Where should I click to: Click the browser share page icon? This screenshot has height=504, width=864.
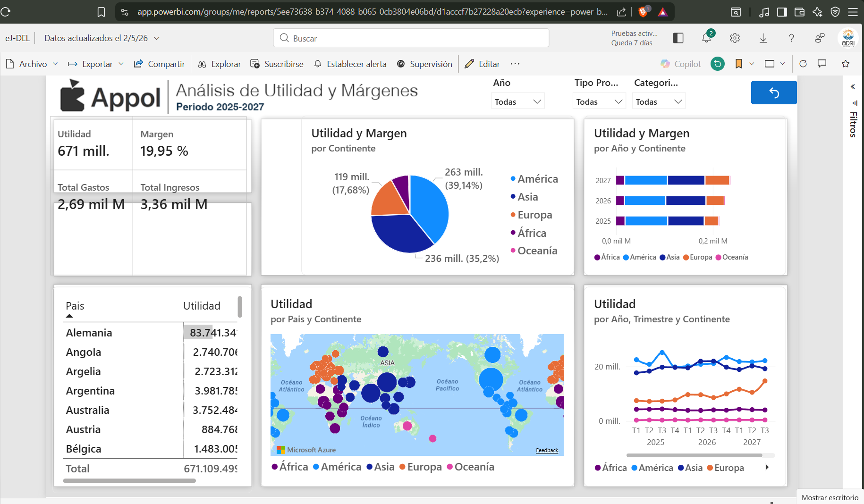(x=621, y=12)
